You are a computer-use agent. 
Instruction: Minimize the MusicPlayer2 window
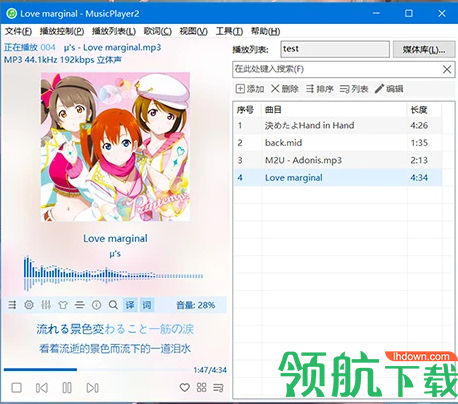coord(376,13)
